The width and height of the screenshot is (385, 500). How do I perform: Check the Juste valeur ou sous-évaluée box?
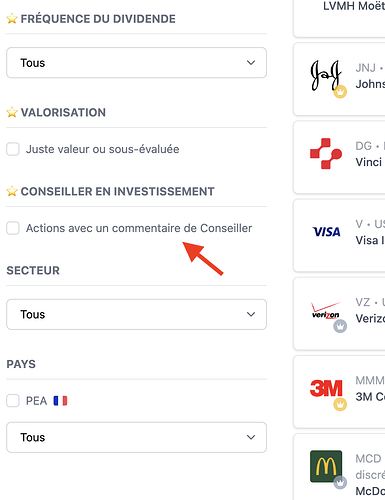pos(13,149)
